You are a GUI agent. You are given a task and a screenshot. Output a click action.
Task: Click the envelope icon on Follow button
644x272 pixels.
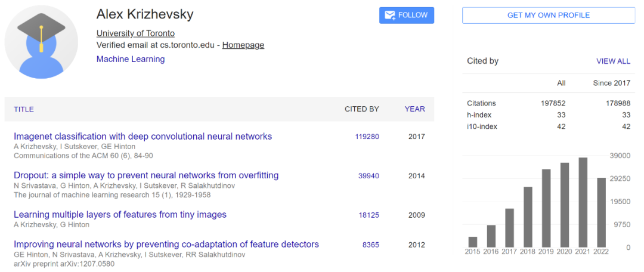[390, 16]
